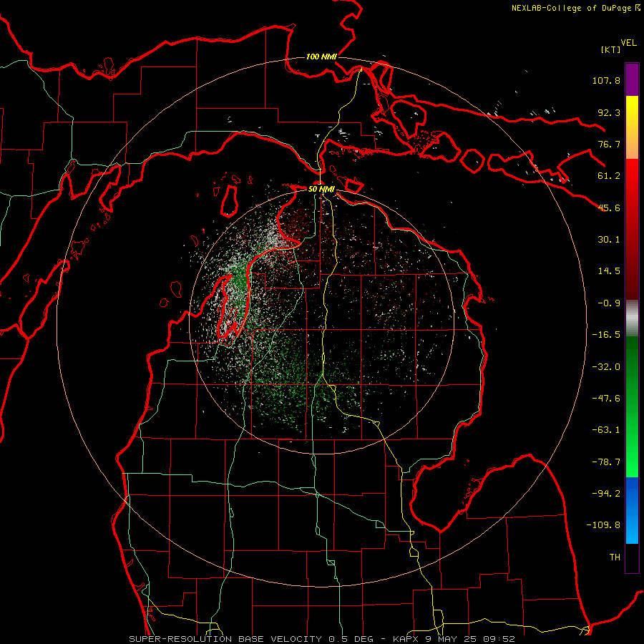Click the purple segment of the color bar
644x644 pixels.
[632, 79]
